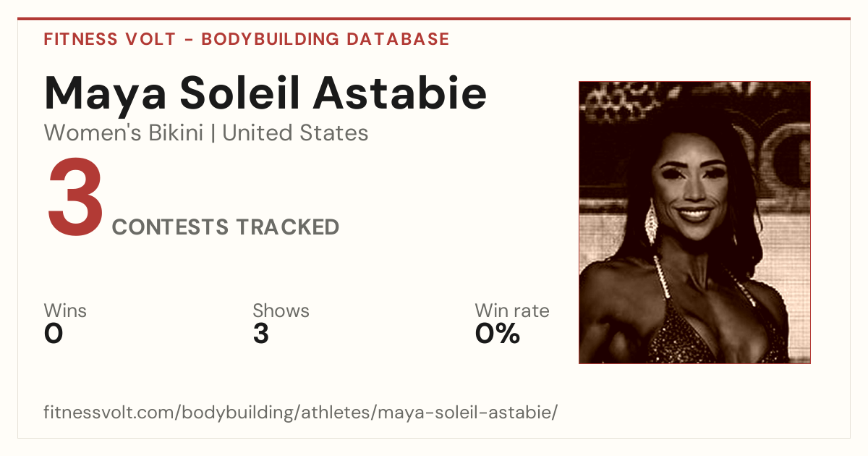The height and width of the screenshot is (456, 868).
Task: Click the United States country label
Action: pos(295,133)
